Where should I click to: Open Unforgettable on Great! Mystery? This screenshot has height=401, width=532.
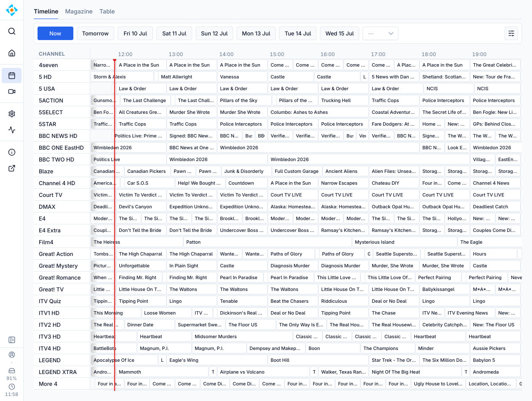point(141,266)
